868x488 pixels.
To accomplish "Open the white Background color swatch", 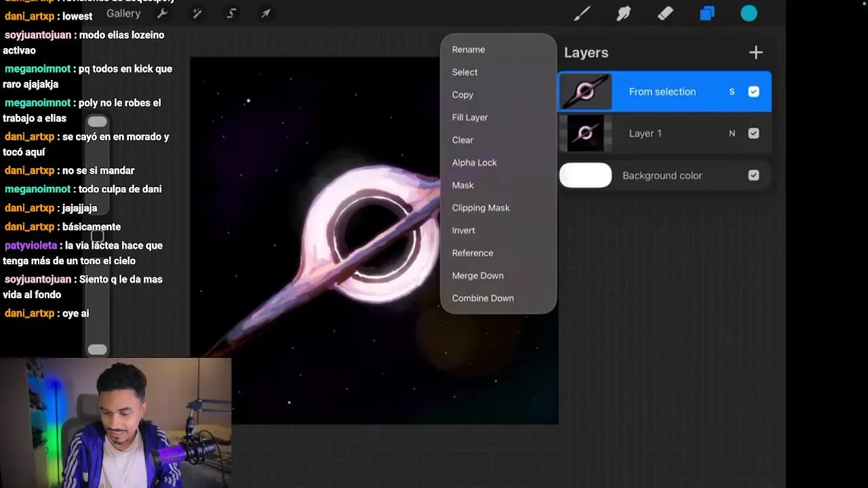I will coord(585,176).
